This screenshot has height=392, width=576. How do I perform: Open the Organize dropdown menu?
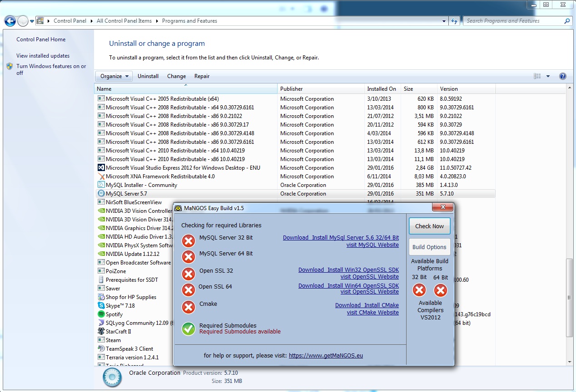coord(114,76)
